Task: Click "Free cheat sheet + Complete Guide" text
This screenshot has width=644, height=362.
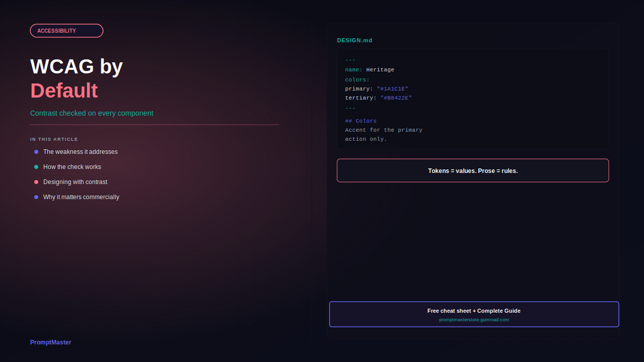Action: (474, 311)
